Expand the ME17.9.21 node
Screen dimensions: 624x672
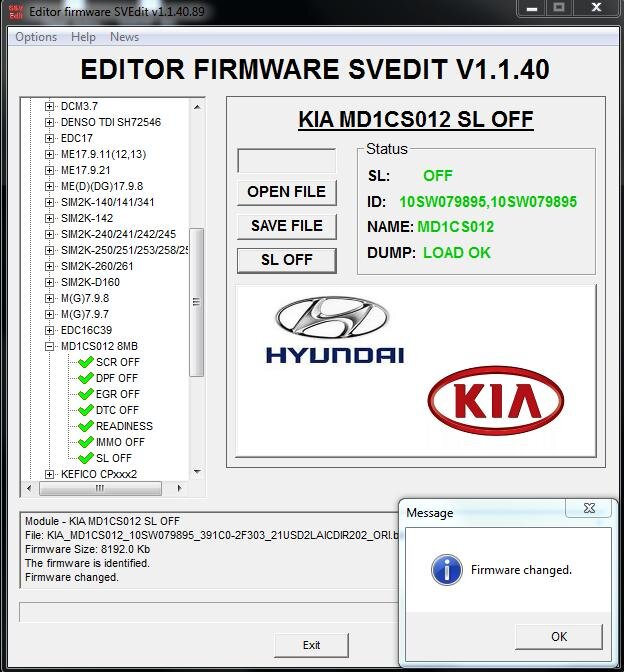49,170
